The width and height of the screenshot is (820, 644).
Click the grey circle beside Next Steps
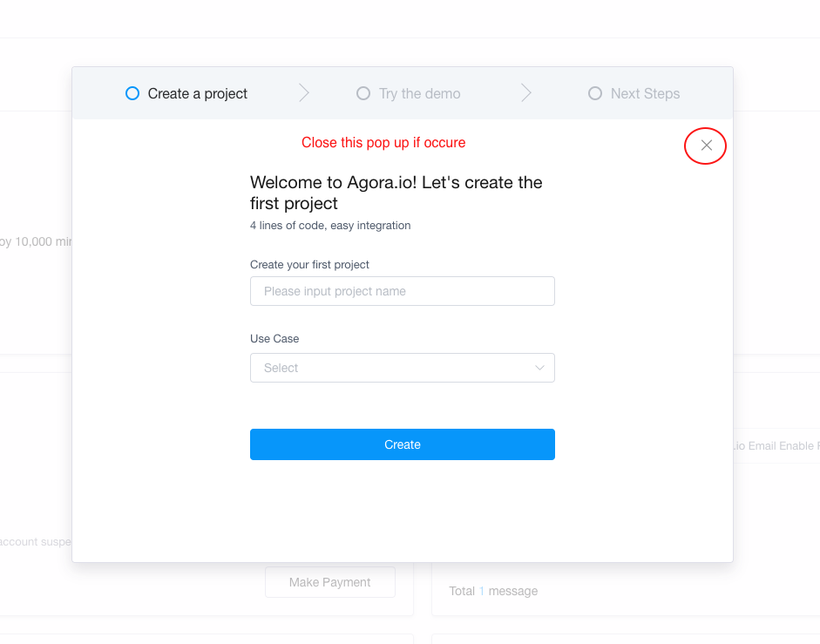(595, 93)
